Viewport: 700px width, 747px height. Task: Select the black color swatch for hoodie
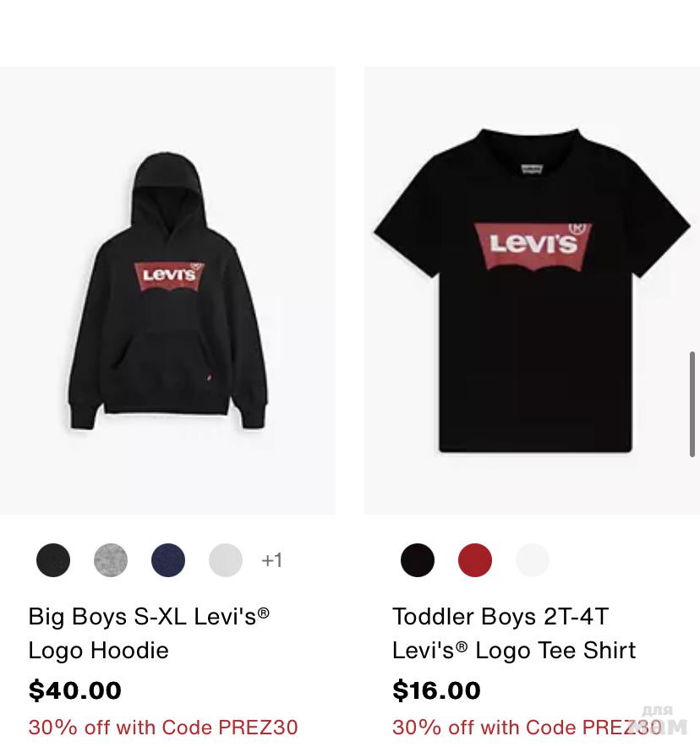point(53,560)
